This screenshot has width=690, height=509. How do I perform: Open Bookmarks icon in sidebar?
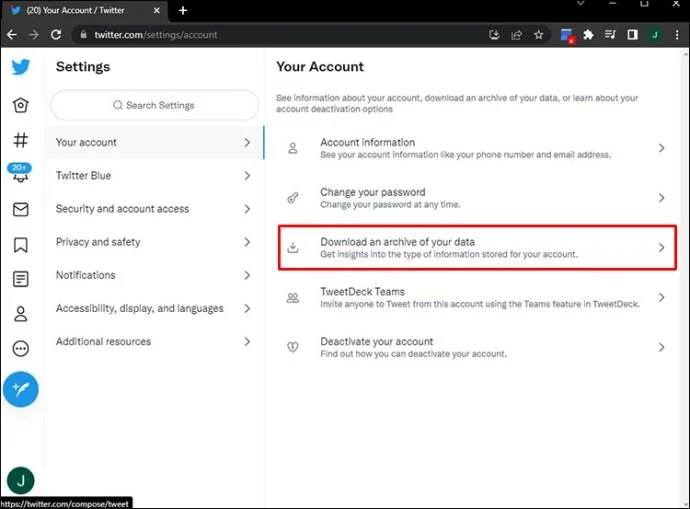coord(21,245)
